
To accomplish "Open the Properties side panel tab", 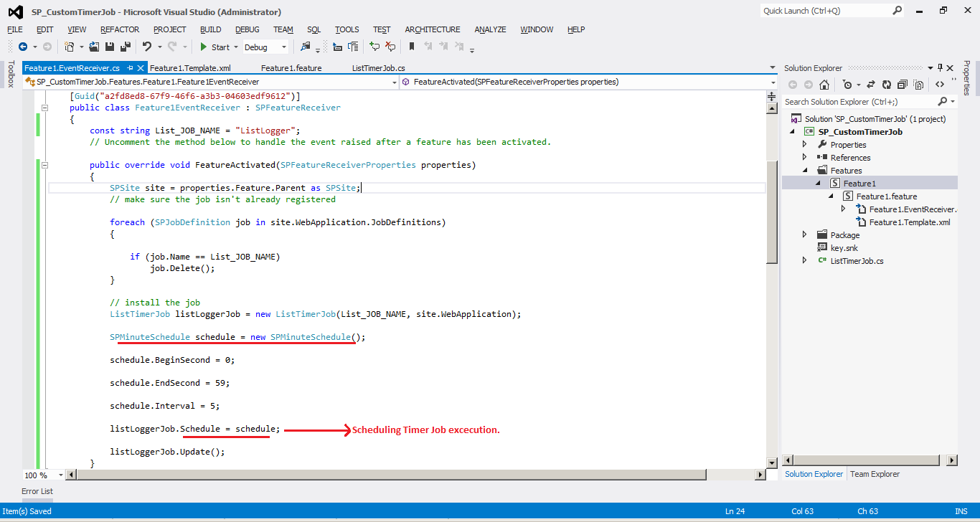I will coord(966,78).
